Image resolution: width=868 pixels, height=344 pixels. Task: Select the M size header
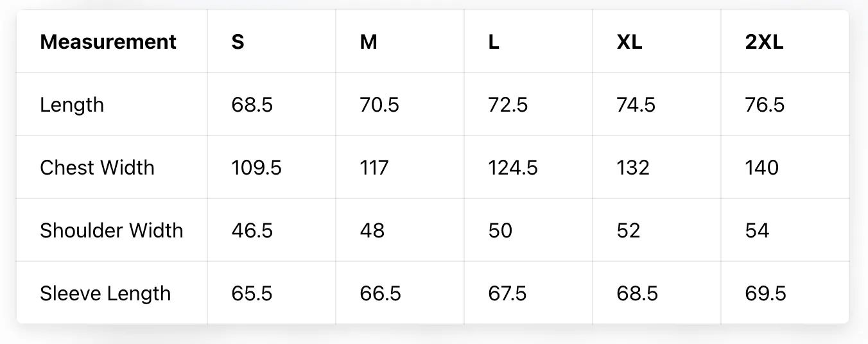369,42
